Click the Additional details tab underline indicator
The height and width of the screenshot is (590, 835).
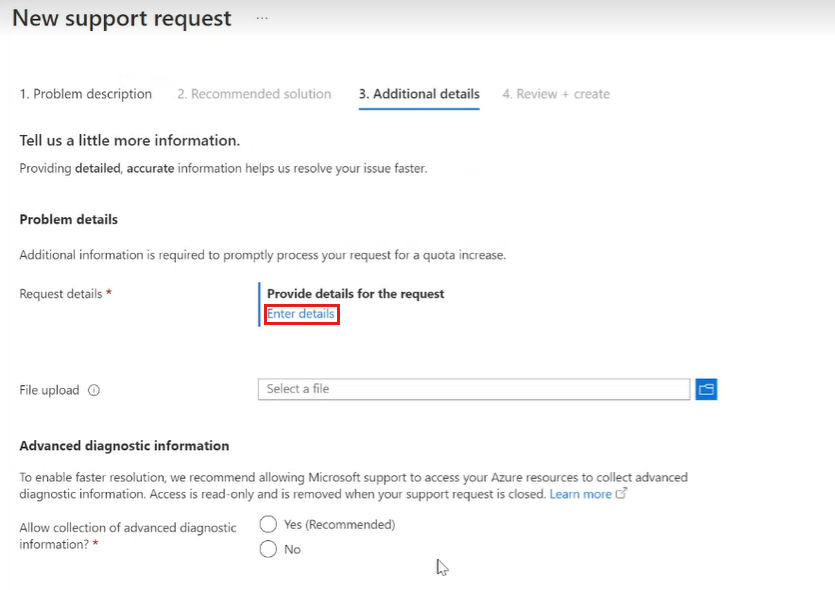(417, 108)
